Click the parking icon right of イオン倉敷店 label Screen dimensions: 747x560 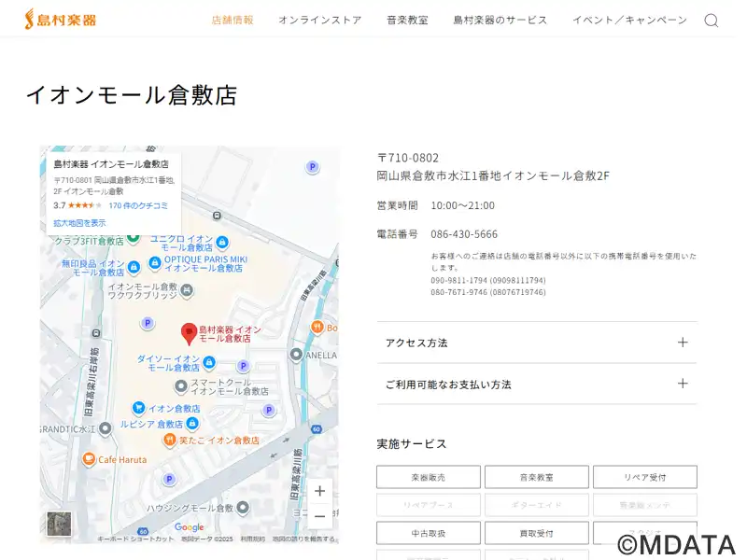(269, 410)
